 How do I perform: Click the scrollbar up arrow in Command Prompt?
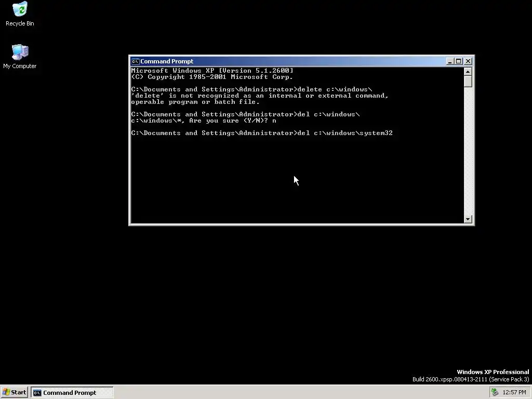click(x=468, y=71)
